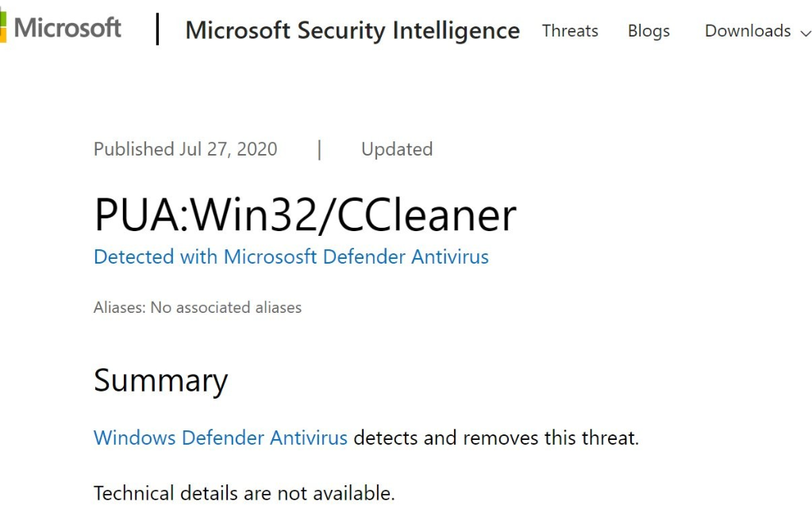Open the Windows Defender Antivirus link
This screenshot has height=513, width=812.
(x=220, y=438)
